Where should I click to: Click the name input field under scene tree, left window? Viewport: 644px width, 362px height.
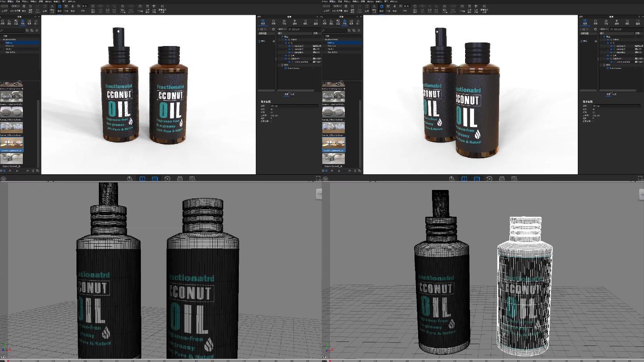[294, 106]
